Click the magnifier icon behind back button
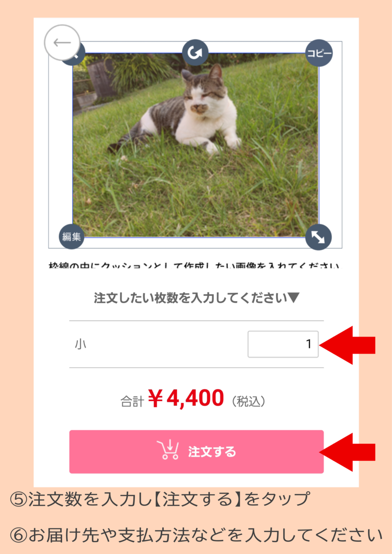This screenshot has width=392, height=554. pyautogui.click(x=78, y=56)
